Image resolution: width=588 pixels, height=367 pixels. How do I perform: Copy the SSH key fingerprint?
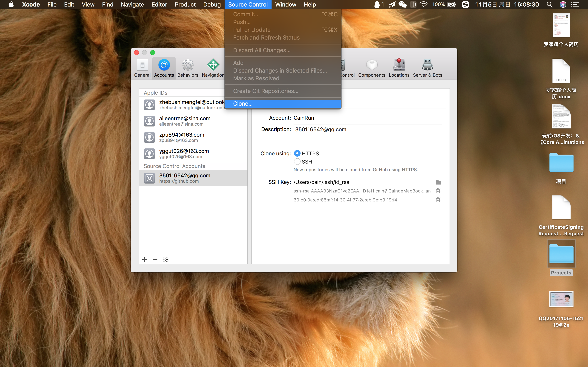coord(438,200)
